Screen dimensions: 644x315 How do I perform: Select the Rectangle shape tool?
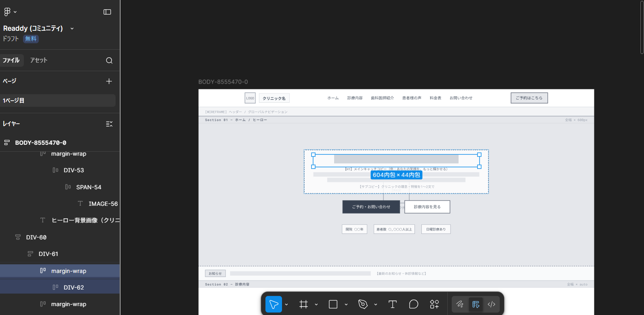[x=333, y=304]
